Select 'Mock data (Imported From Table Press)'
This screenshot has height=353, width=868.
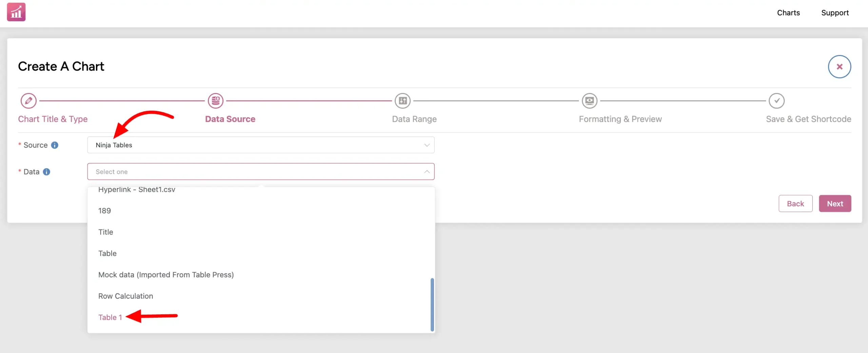click(261, 275)
